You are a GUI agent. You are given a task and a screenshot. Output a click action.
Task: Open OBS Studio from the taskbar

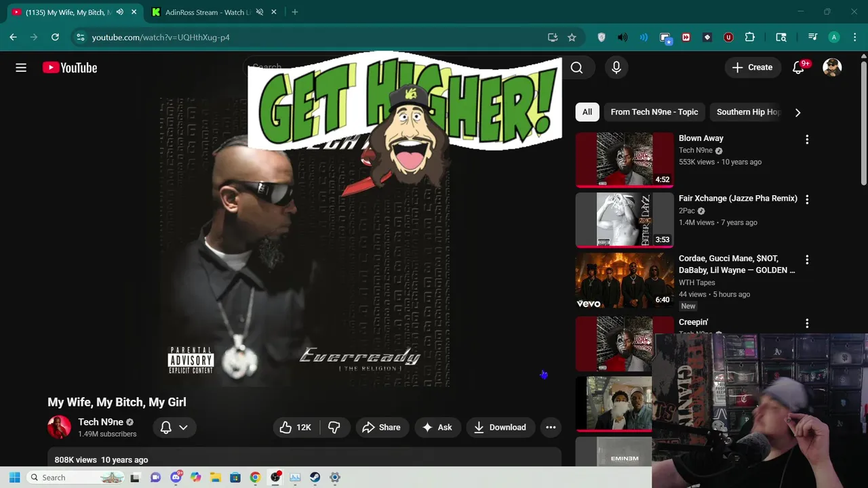275,478
